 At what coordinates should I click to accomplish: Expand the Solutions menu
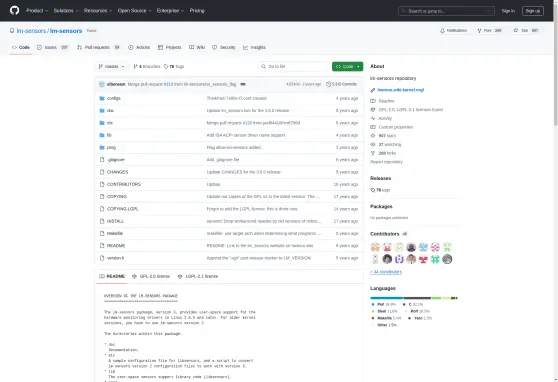point(66,11)
